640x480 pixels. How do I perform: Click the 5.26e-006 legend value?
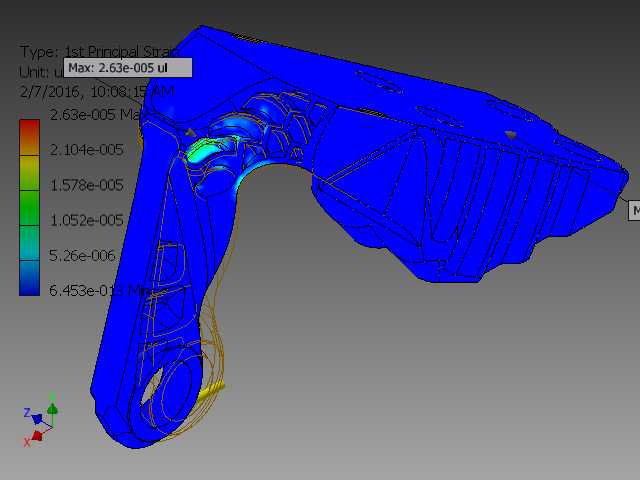82,256
